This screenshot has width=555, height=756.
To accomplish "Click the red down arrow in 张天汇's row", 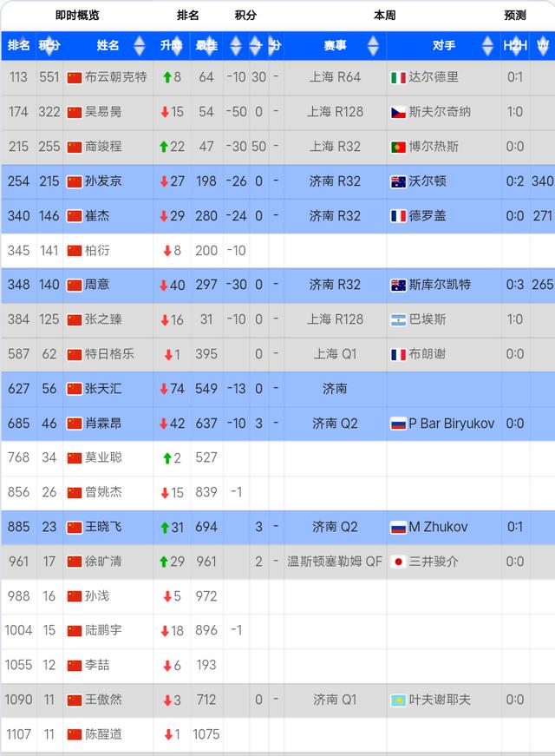I will [162, 389].
